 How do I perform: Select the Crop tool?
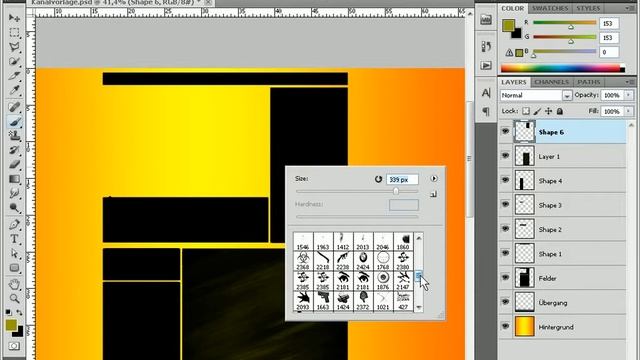(14, 76)
